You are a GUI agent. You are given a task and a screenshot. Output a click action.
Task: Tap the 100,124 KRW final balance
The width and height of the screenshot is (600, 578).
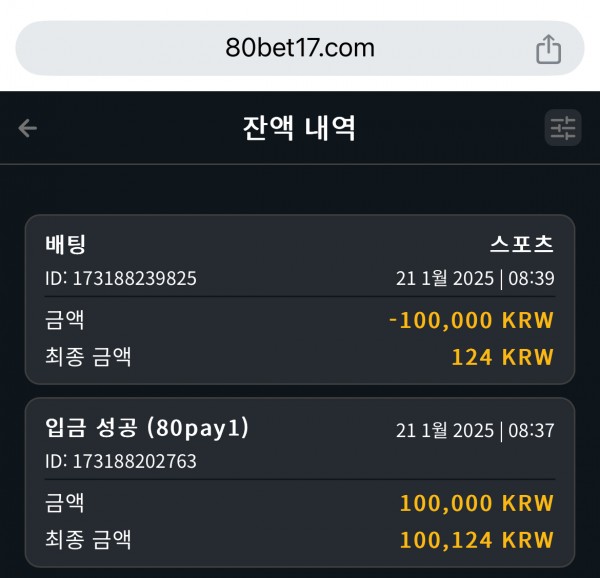click(x=476, y=540)
